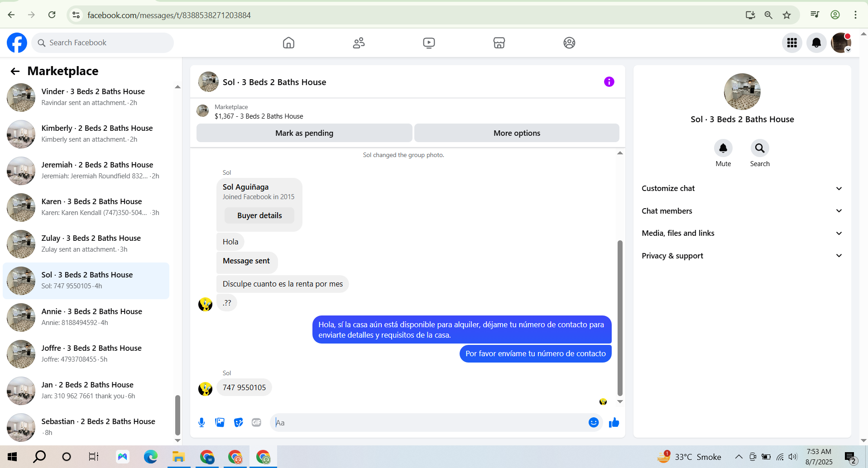Open the Facebook logo home link
Viewport: 868px width, 468px height.
point(17,43)
